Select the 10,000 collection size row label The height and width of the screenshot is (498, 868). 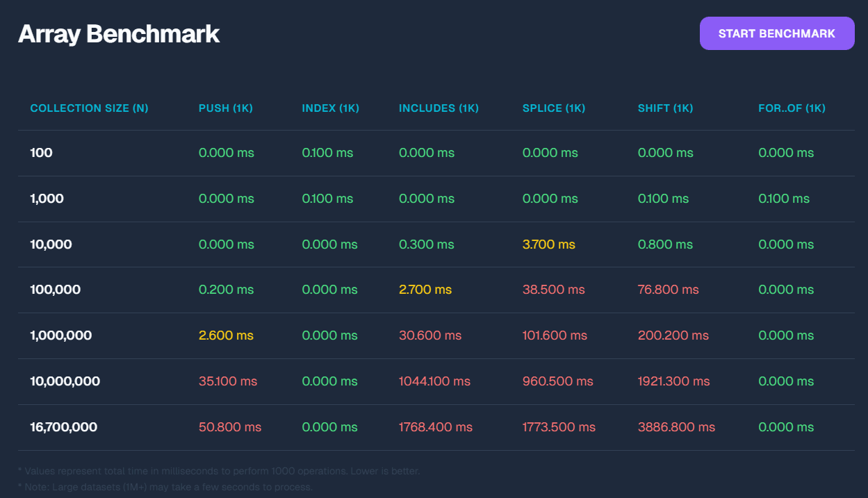click(x=51, y=244)
